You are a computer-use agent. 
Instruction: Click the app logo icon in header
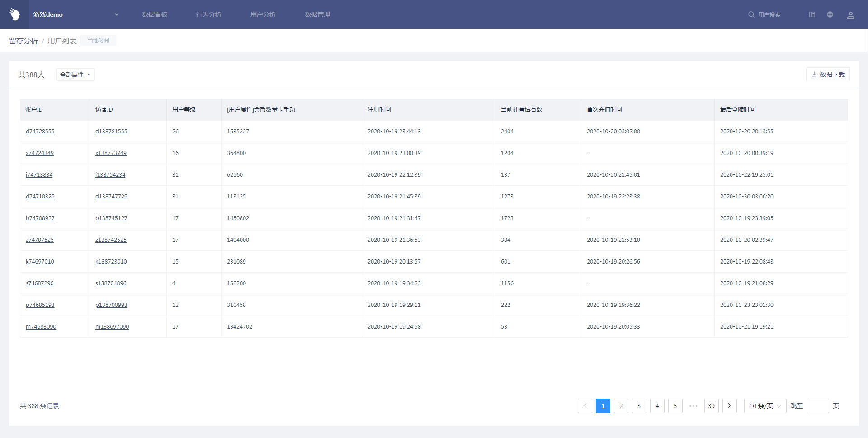tap(14, 14)
